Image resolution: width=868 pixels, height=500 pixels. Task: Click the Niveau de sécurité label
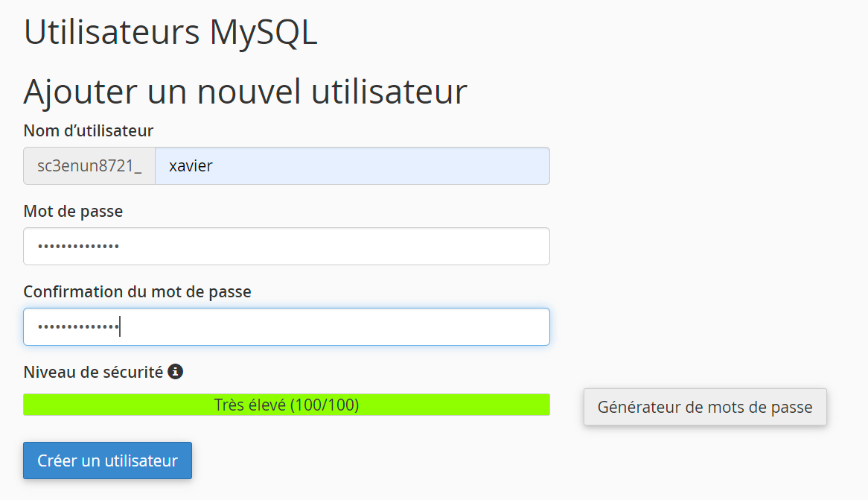93,372
